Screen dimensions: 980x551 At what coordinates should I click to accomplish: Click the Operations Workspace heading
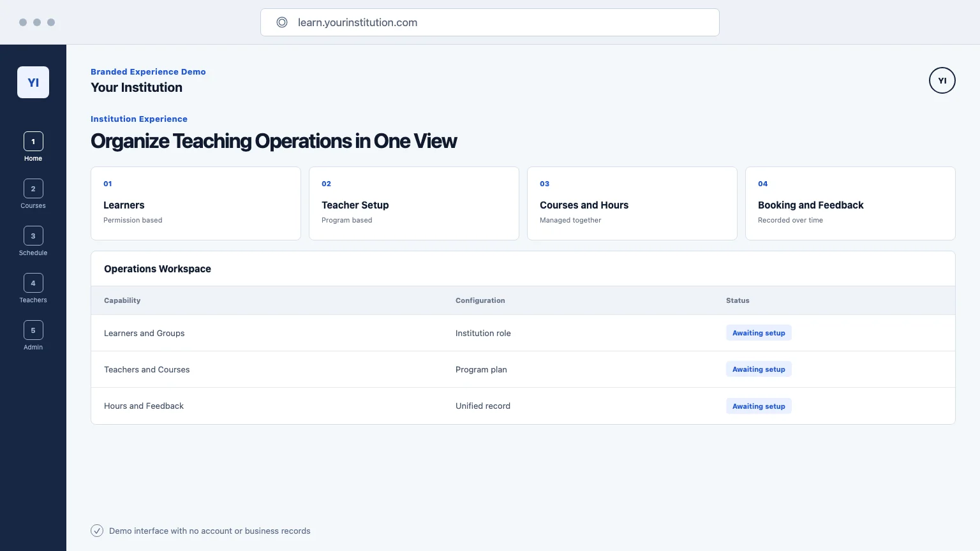158,268
